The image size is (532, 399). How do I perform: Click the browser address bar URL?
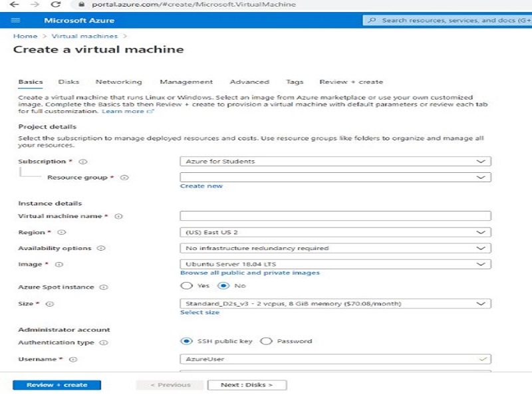pos(194,5)
